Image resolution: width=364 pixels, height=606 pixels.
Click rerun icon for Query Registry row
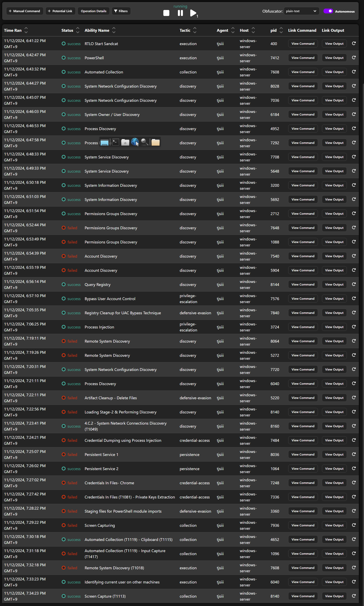pos(354,284)
